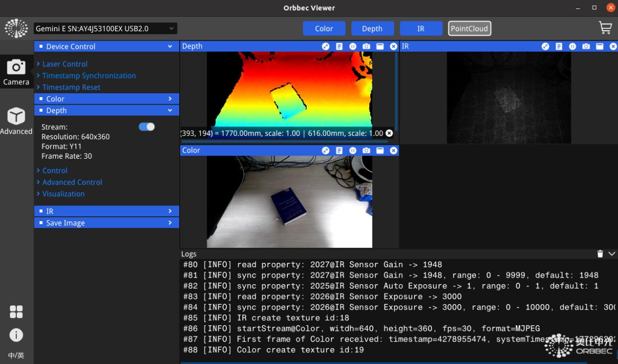Toggle the IR stream button in top bar
Screen dimensions: 618x364
click(x=420, y=28)
